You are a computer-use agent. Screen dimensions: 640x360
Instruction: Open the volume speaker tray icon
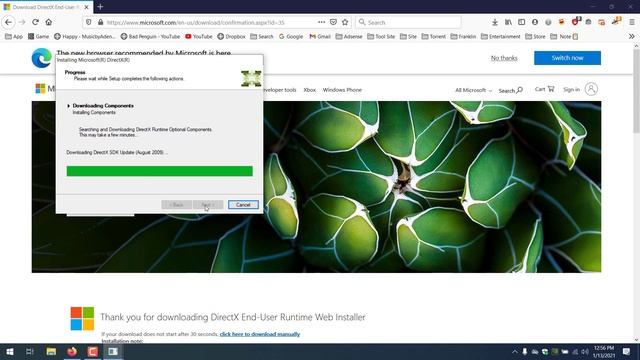click(585, 351)
